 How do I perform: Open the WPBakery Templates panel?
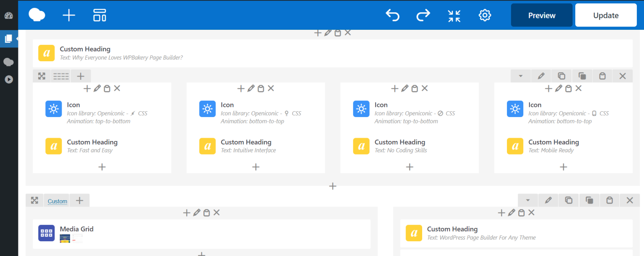click(x=99, y=15)
